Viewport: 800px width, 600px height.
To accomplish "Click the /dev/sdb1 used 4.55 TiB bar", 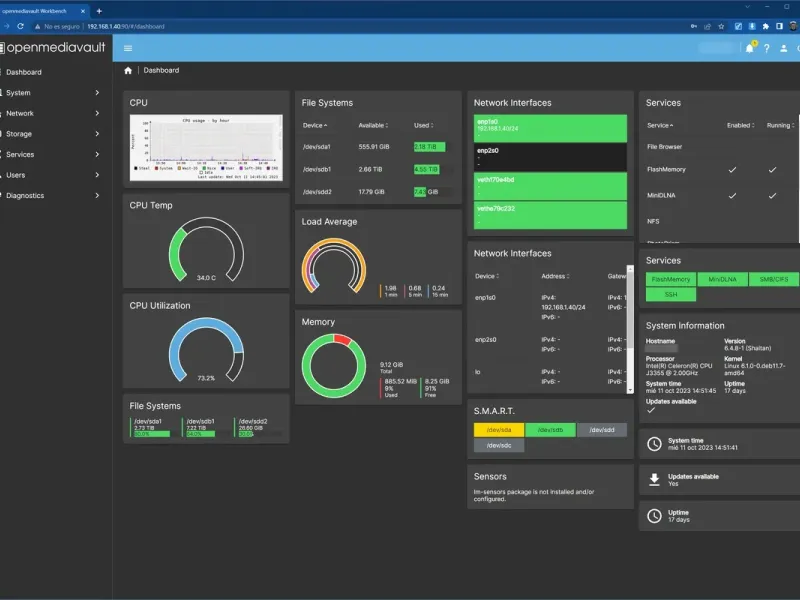I will [427, 169].
